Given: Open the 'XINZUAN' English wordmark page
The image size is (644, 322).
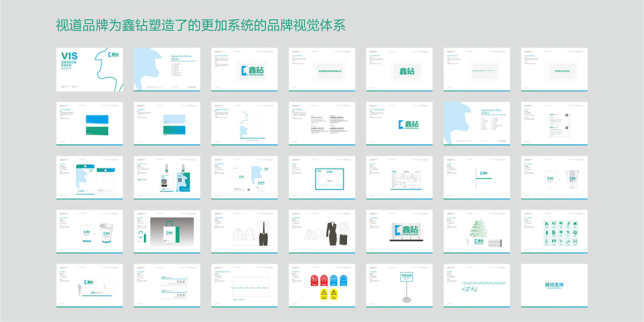Looking at the screenshot, I should click(554, 69).
